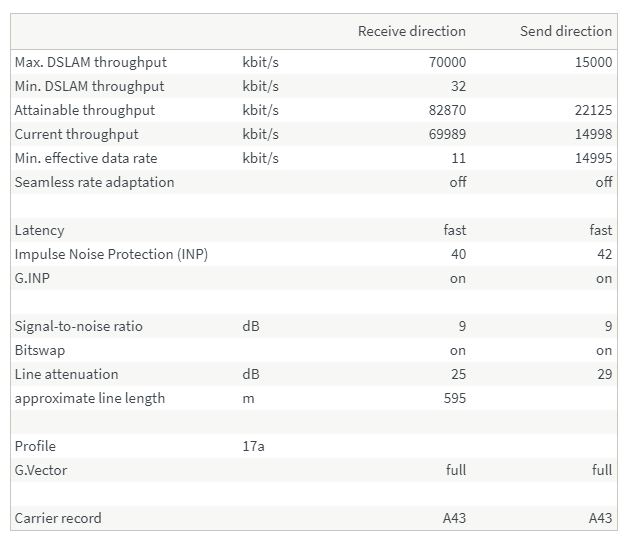Click the Line attenuation send value 29
Screen dimensions: 630x538
coord(602,374)
